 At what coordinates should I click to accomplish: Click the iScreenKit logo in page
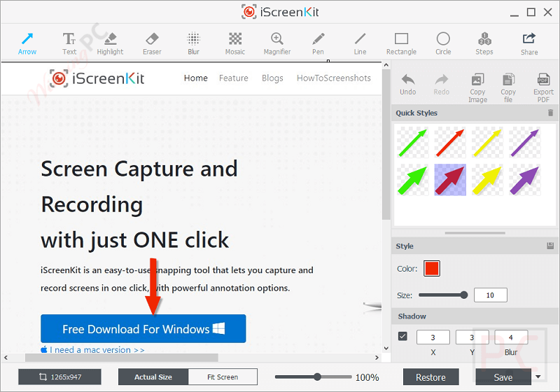[97, 78]
